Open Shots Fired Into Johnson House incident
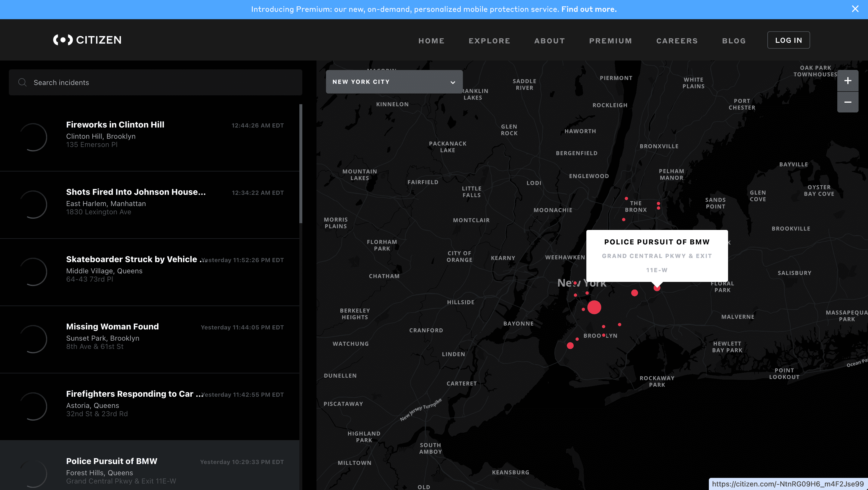 pyautogui.click(x=150, y=205)
